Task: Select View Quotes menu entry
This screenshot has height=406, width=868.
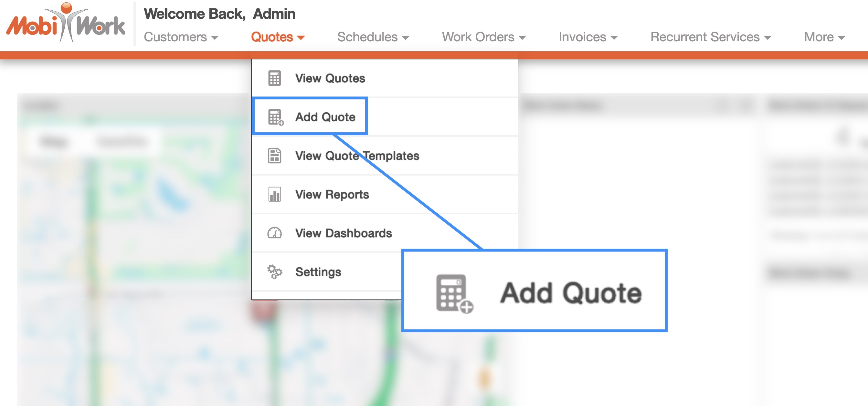Action: [x=330, y=78]
